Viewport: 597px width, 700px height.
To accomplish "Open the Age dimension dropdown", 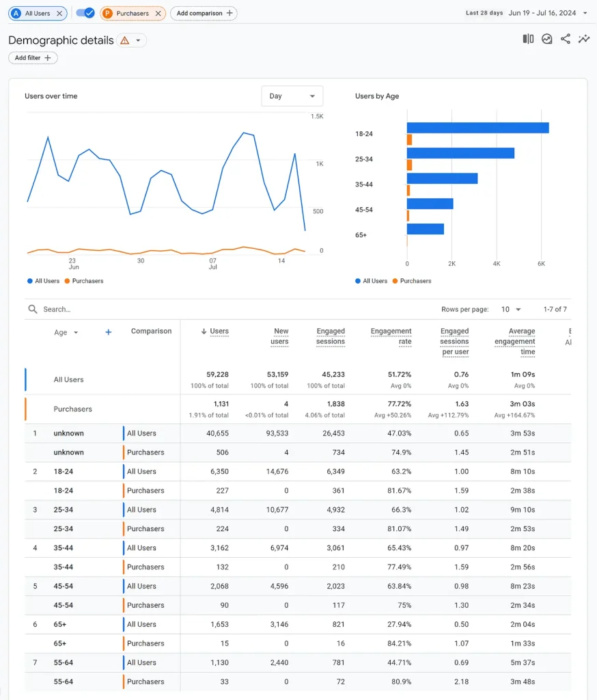I will [x=66, y=332].
